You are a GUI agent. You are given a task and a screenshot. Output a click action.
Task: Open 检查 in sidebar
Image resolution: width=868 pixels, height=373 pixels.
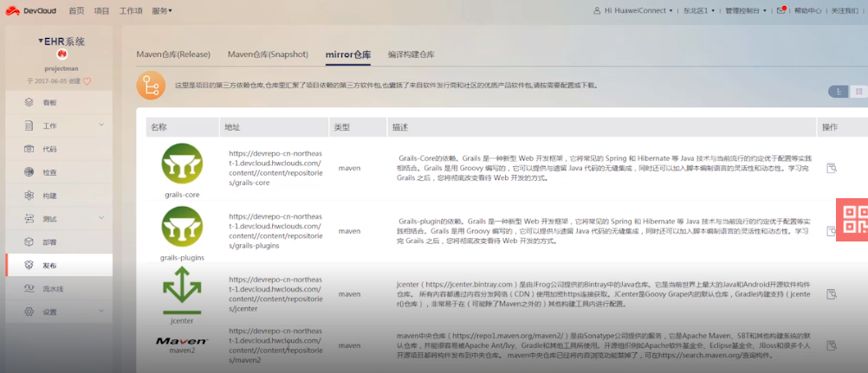click(59, 172)
